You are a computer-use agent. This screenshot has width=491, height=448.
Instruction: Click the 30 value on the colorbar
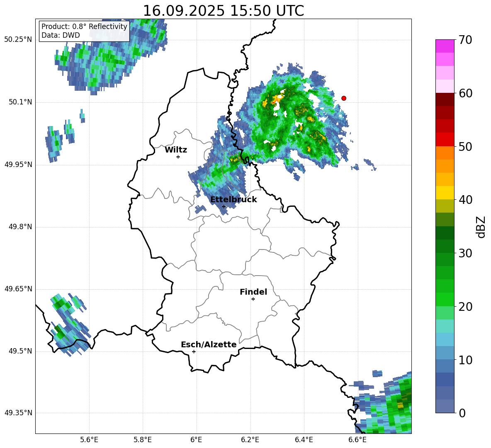465,253
